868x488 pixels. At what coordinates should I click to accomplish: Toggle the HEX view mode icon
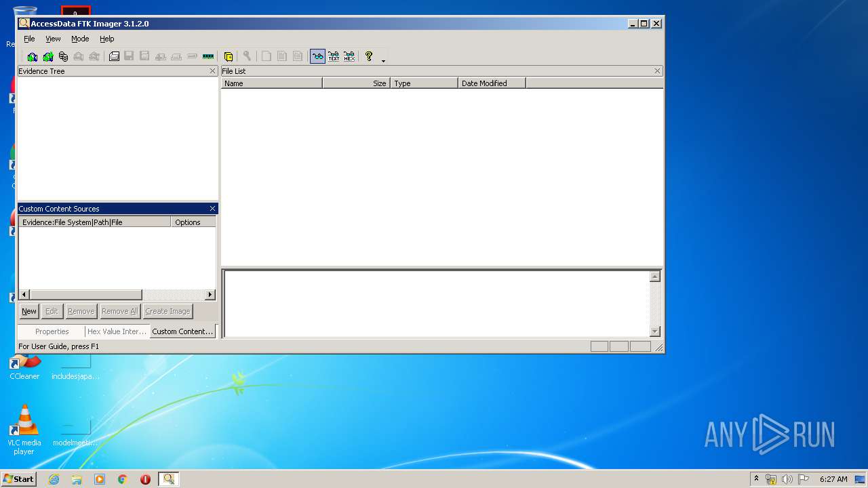pyautogui.click(x=349, y=56)
